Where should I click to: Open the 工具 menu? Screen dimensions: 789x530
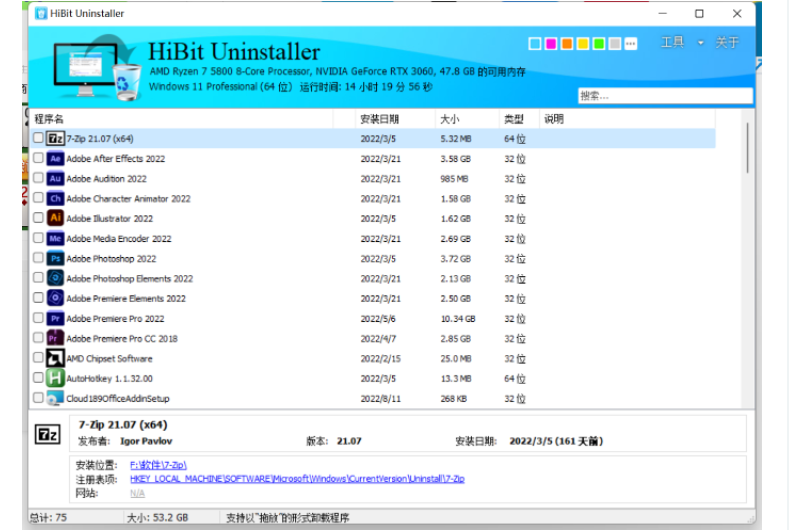click(x=672, y=42)
